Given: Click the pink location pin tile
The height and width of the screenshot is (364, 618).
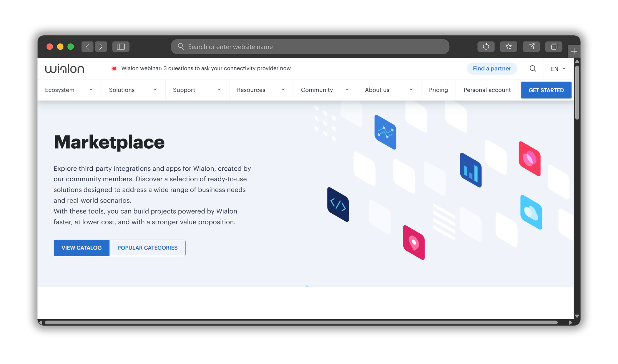Looking at the screenshot, I should (x=414, y=242).
